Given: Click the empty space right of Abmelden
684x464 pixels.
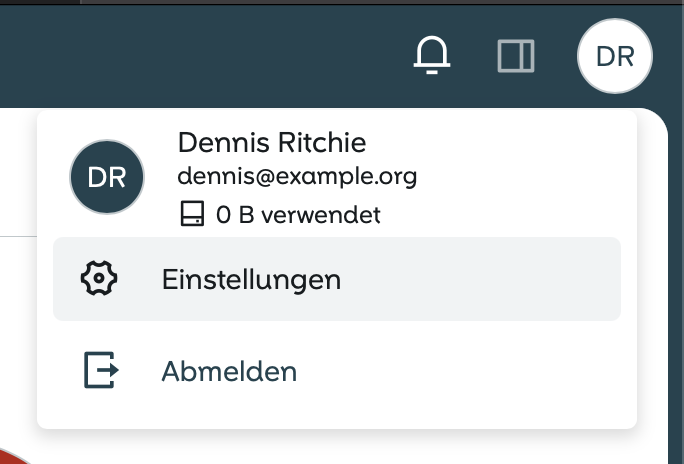Looking at the screenshot, I should (480, 372).
